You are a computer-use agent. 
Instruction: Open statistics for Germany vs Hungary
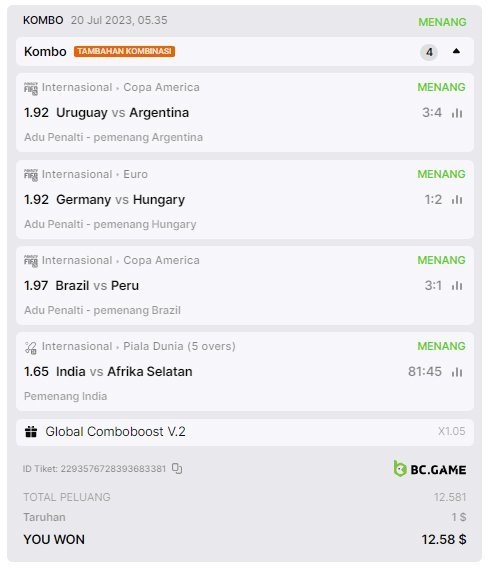[457, 200]
